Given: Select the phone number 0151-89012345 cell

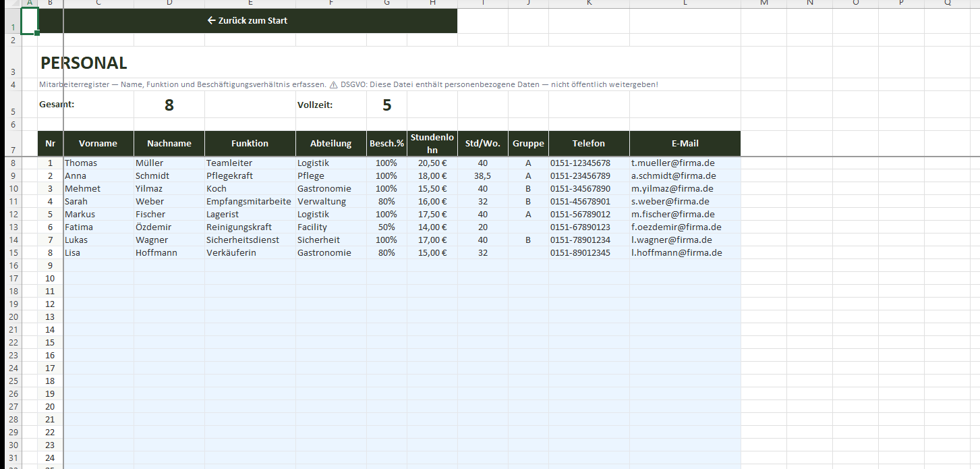Looking at the screenshot, I should (x=580, y=253).
